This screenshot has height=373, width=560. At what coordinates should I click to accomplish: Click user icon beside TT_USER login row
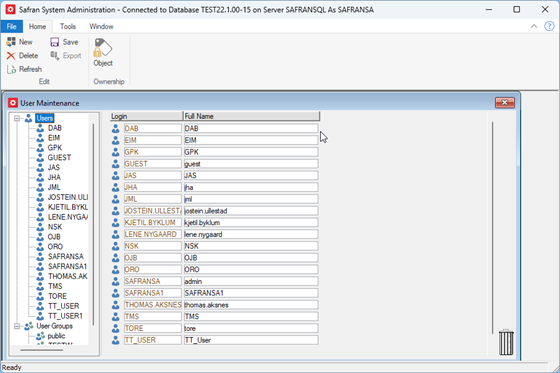pyautogui.click(x=115, y=340)
